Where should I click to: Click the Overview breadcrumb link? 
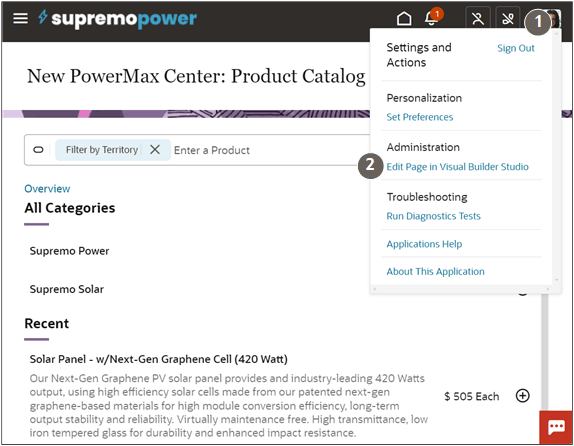pyautogui.click(x=47, y=189)
